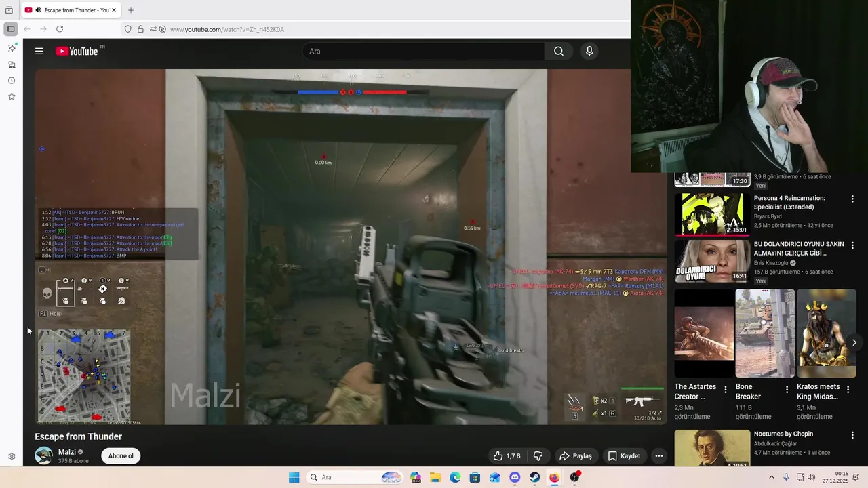The width and height of the screenshot is (868, 488).
Task: Click the taskbar 'Ara' search box
Action: [x=354, y=477]
